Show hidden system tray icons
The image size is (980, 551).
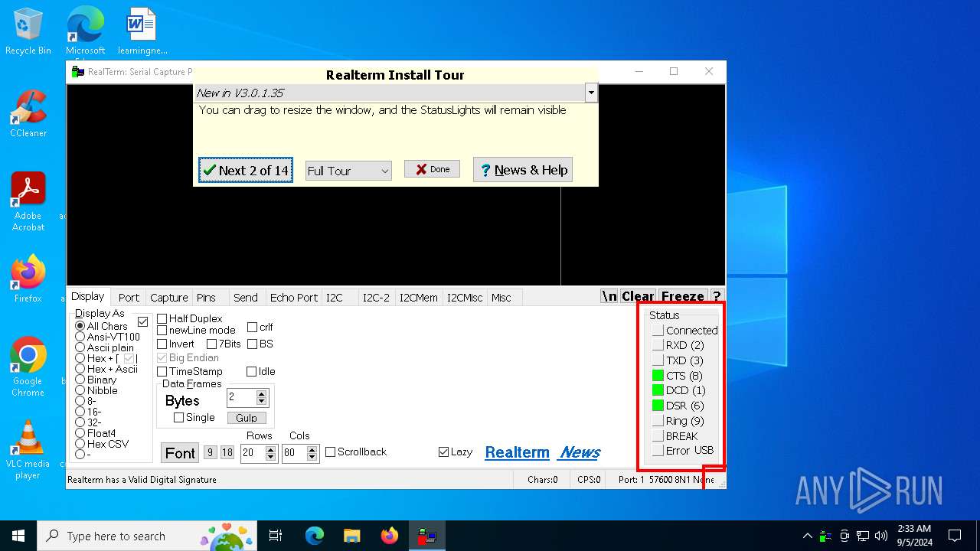click(x=808, y=536)
